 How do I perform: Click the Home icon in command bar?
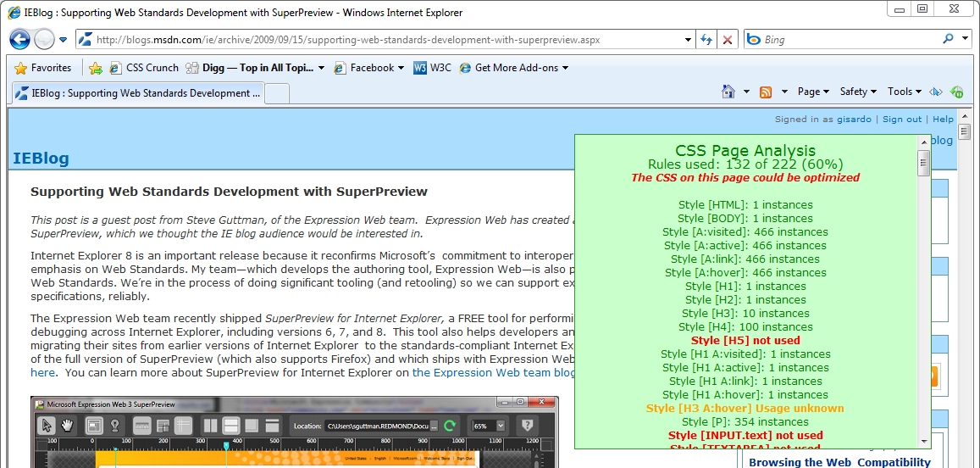click(728, 92)
